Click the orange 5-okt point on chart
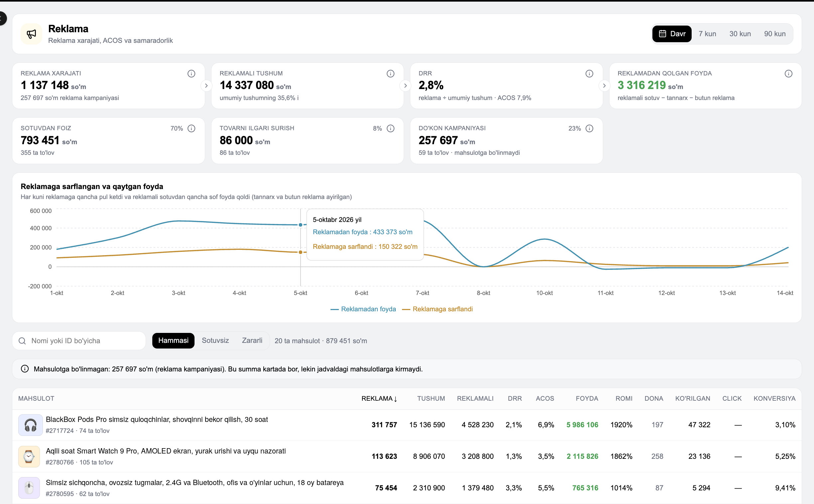This screenshot has height=504, width=814. pyautogui.click(x=300, y=252)
